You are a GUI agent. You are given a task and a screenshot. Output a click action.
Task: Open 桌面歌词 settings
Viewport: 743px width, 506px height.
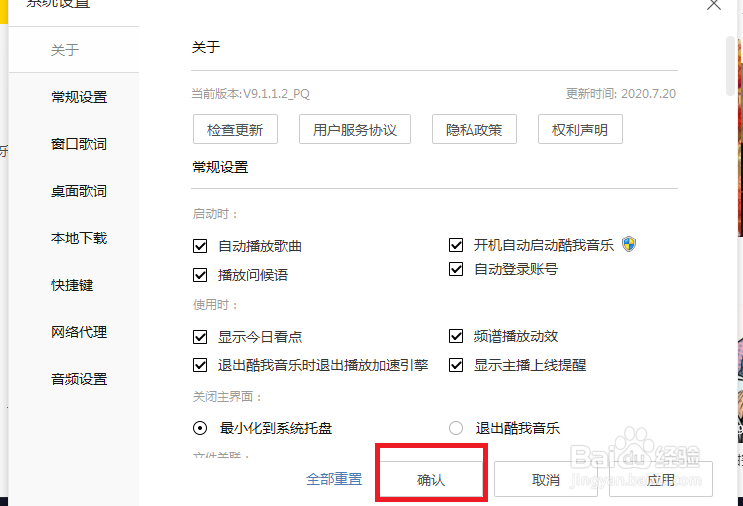79,191
